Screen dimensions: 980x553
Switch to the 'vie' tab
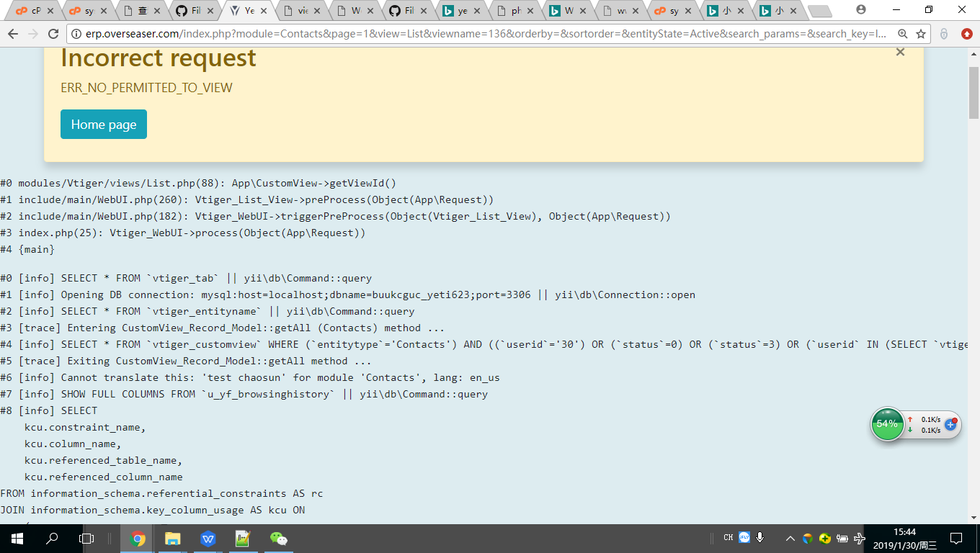click(x=303, y=11)
